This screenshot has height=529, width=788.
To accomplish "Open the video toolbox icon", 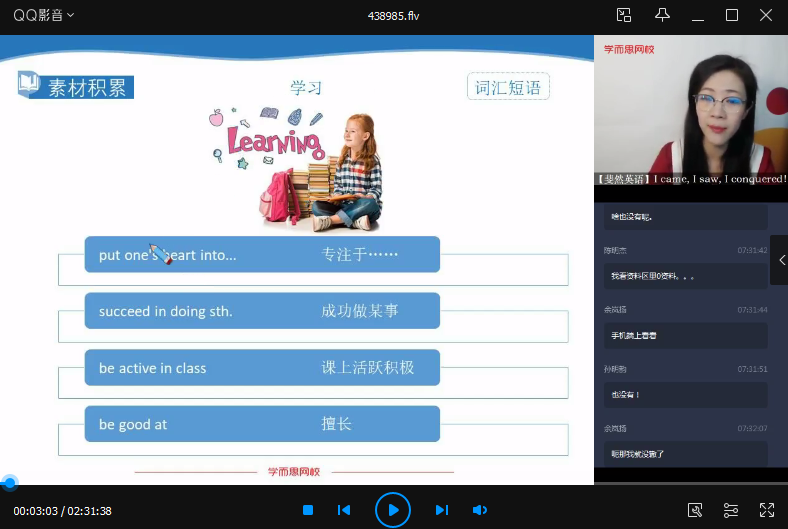I will (695, 510).
